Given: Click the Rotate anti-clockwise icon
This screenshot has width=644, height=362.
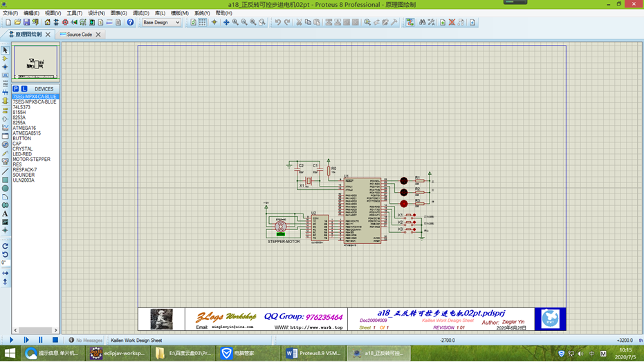Looking at the screenshot, I should pyautogui.click(x=5, y=255).
